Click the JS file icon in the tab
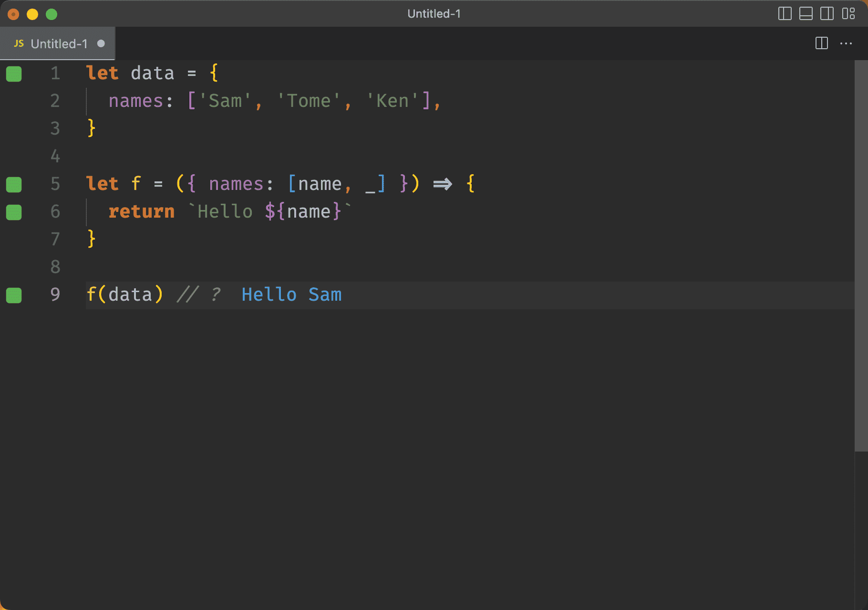 [19, 43]
